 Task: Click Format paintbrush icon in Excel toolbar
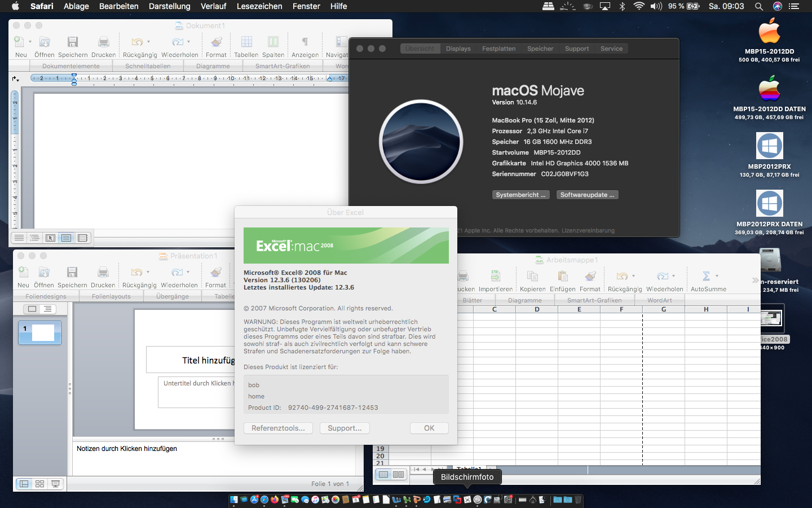click(x=590, y=276)
